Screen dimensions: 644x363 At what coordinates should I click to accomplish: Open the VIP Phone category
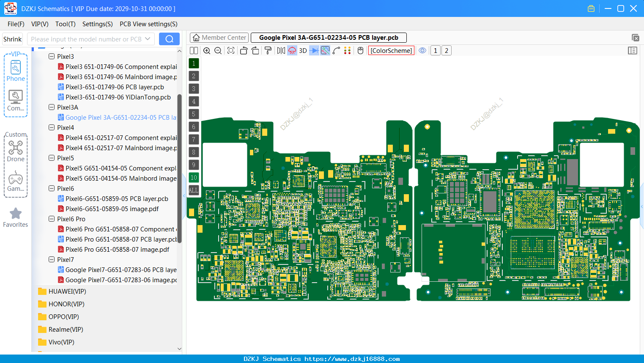(16, 71)
